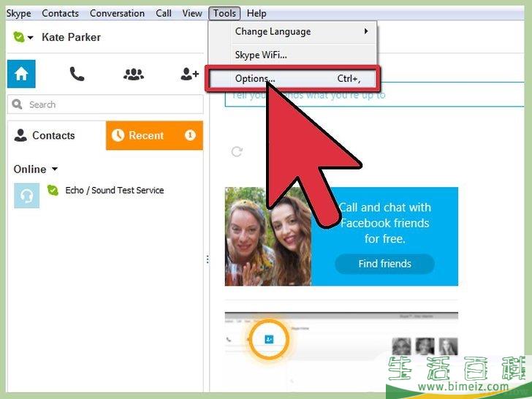The height and width of the screenshot is (399, 532).
Task: Click the add contact icon
Action: click(189, 74)
